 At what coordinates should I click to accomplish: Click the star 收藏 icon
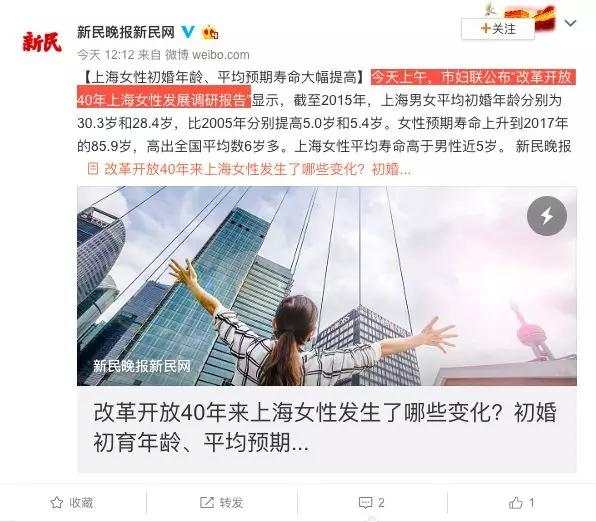coord(57,503)
